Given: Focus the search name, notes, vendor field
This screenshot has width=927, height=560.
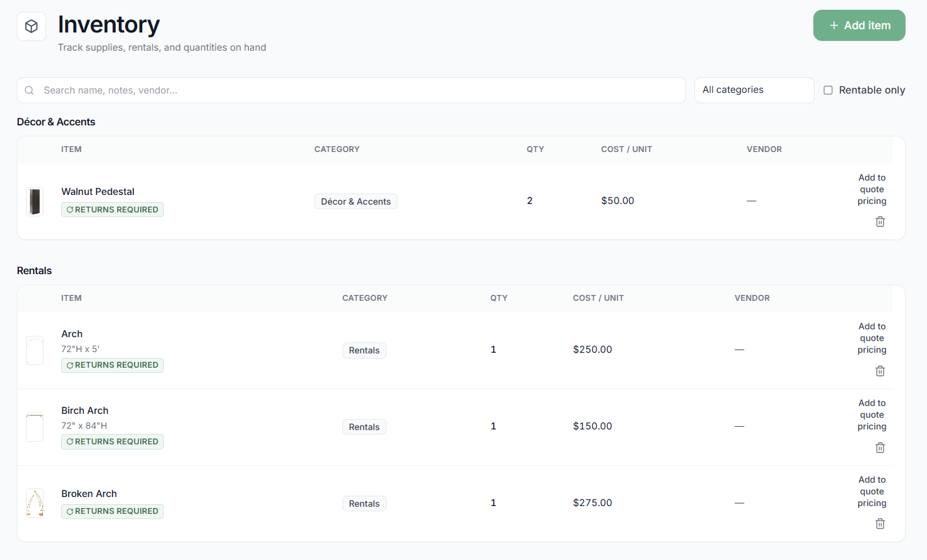Looking at the screenshot, I should click(351, 90).
